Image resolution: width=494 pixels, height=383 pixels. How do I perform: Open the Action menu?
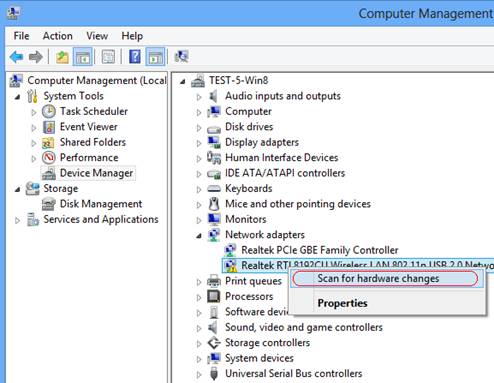coord(58,36)
